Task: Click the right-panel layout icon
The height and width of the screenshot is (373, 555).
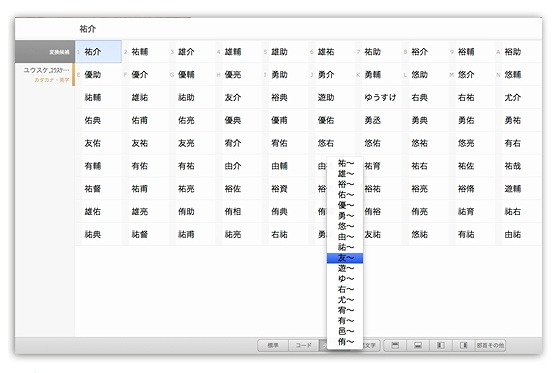Action: [463, 345]
